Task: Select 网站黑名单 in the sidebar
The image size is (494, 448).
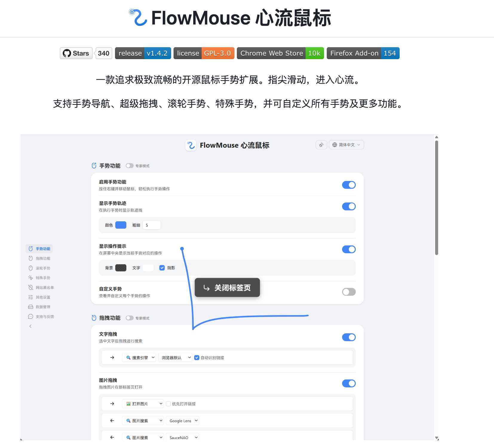Action: tap(41, 288)
